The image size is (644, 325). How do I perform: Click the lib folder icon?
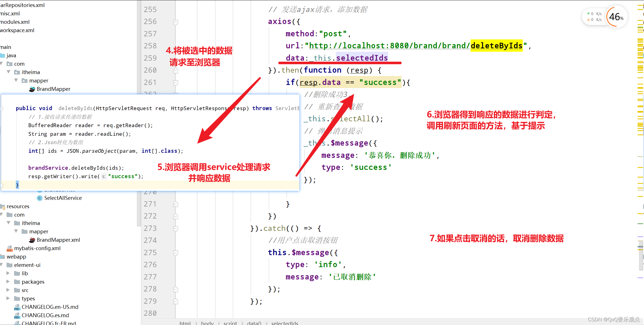coord(17,273)
